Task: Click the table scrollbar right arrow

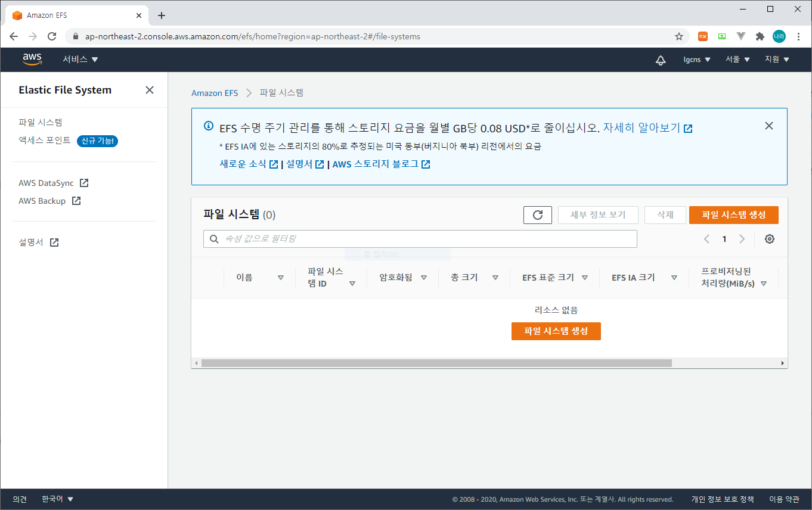Action: click(783, 363)
